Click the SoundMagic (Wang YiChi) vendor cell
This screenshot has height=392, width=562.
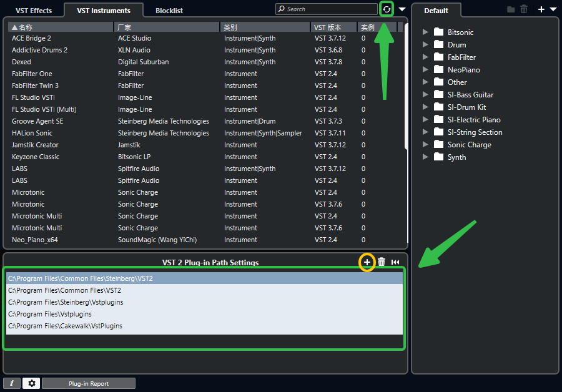(157, 240)
